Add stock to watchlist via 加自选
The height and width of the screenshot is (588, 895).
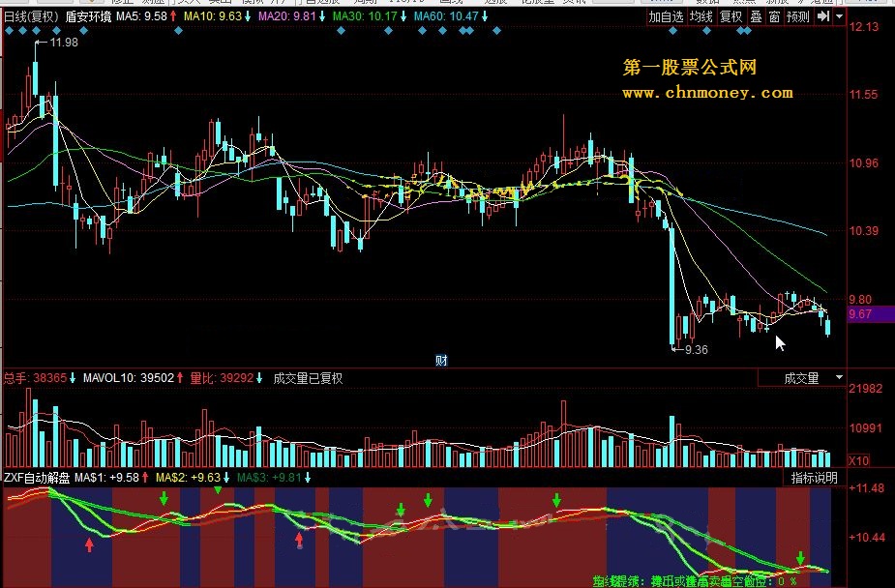(666, 17)
